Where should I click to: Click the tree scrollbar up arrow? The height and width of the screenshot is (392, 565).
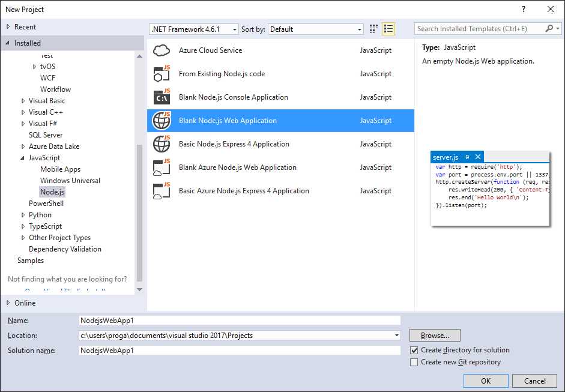(139, 56)
